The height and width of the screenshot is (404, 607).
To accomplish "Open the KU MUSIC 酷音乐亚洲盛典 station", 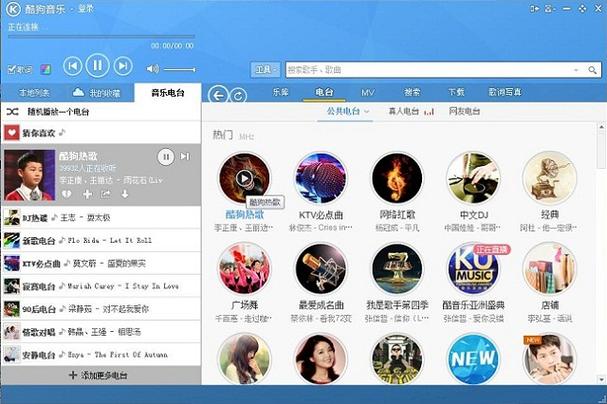I will 473,269.
